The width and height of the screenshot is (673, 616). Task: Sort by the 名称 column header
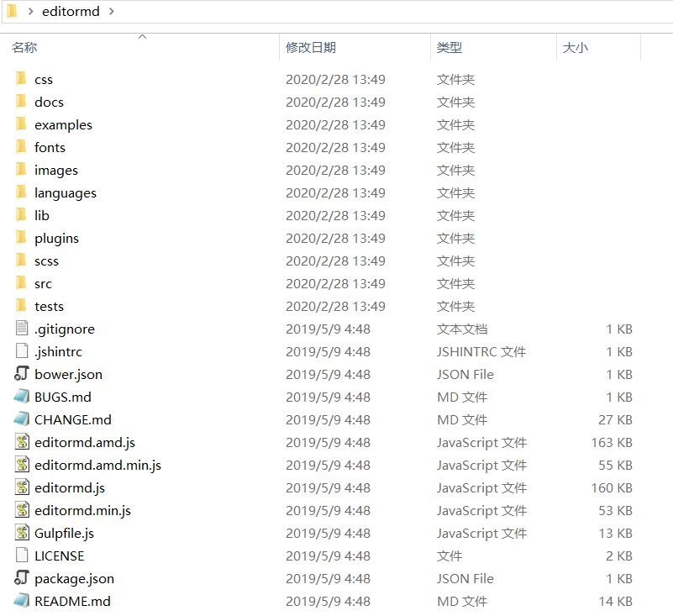pos(24,47)
